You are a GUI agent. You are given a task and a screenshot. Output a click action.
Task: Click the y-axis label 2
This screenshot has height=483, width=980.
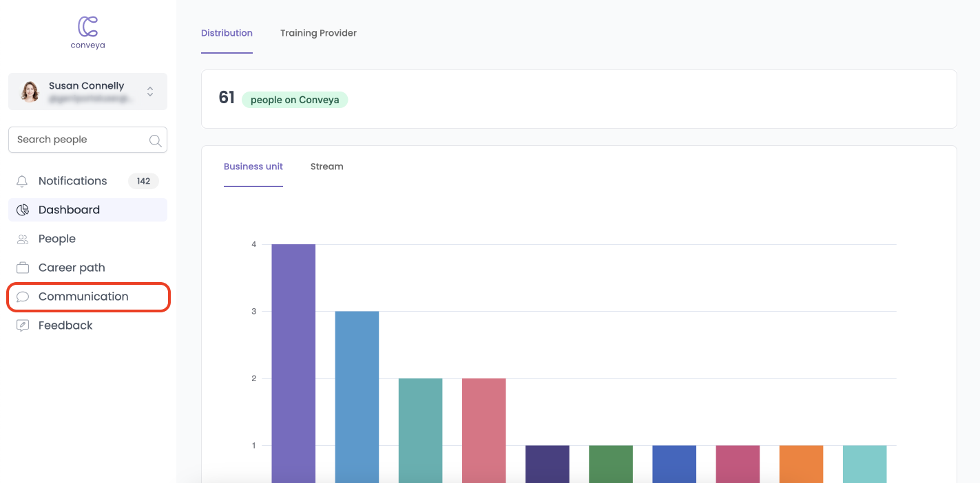click(x=254, y=378)
